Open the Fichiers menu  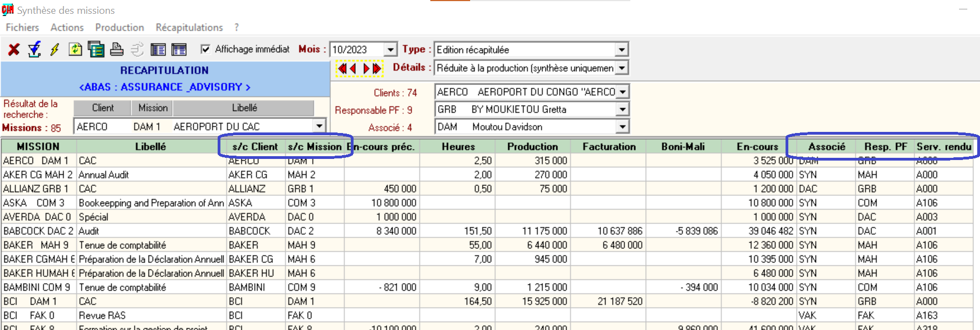pyautogui.click(x=22, y=27)
